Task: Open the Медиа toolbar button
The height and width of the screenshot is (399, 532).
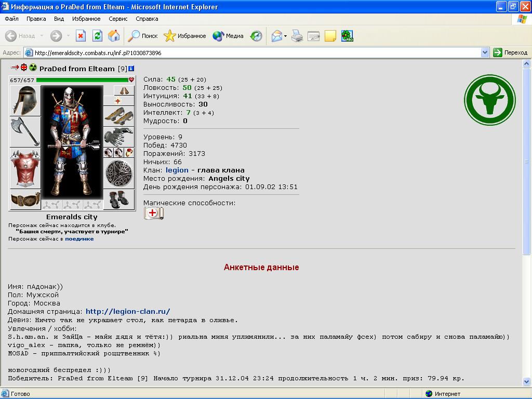Action: pos(228,36)
